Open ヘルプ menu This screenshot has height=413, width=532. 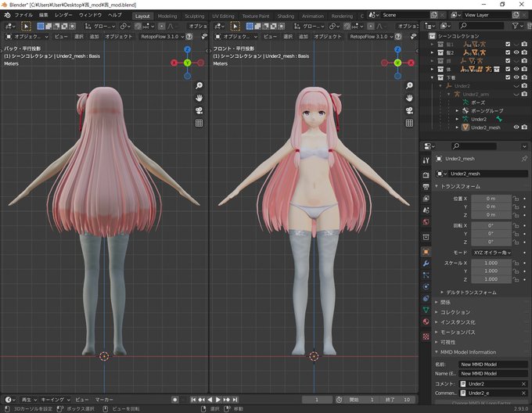point(115,16)
